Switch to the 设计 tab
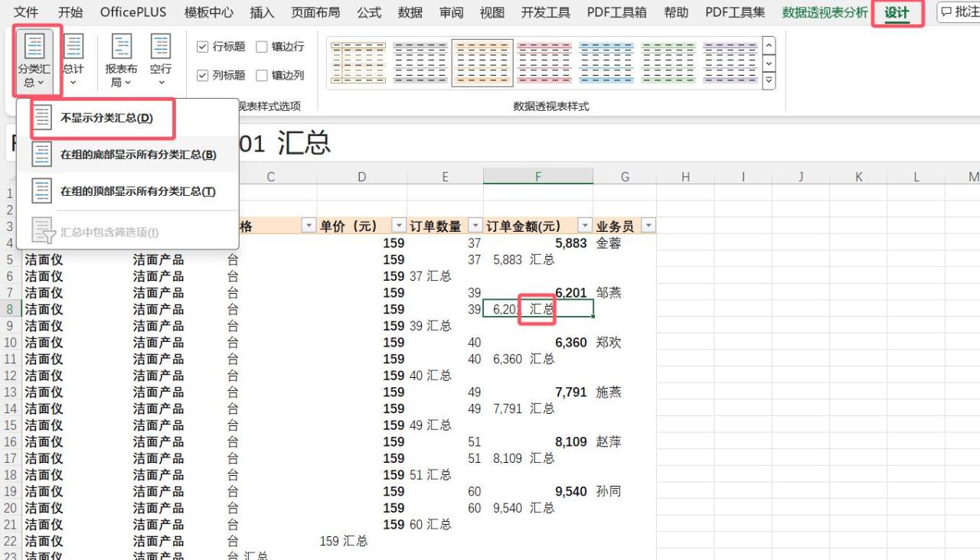Screen dimensions: 980x560 click(x=897, y=13)
